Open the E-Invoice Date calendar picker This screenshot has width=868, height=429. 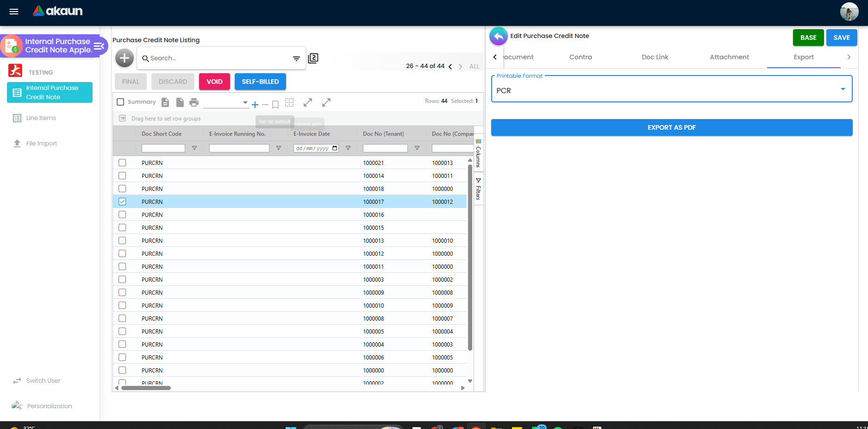(335, 148)
